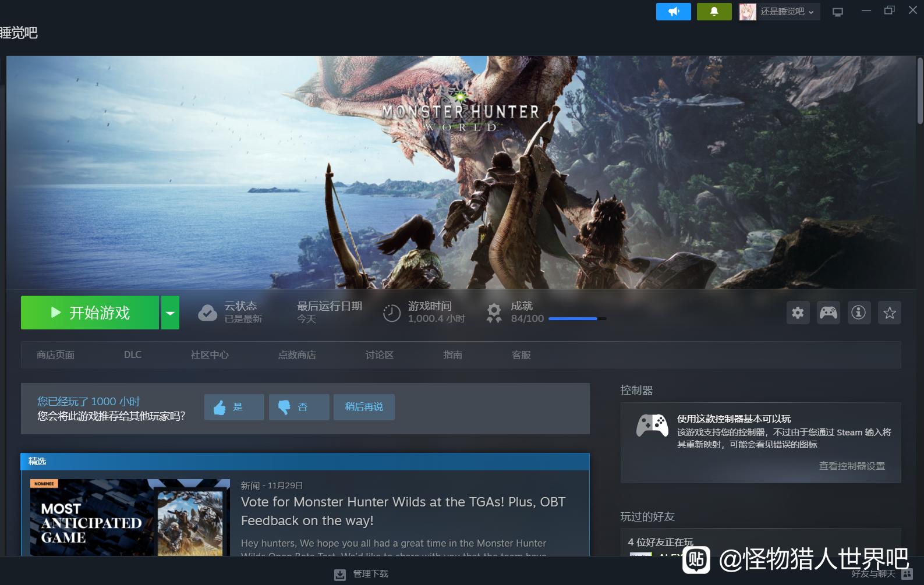Open the 讨论区 tab
The height and width of the screenshot is (585, 924).
click(x=380, y=355)
